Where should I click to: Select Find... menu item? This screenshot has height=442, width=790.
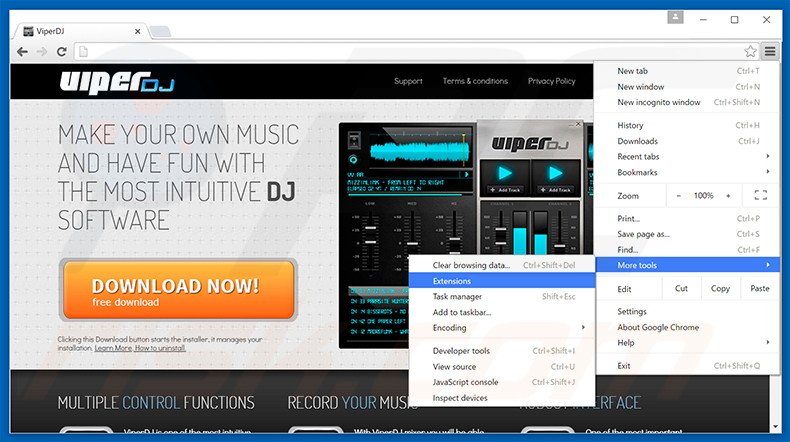[x=687, y=250]
